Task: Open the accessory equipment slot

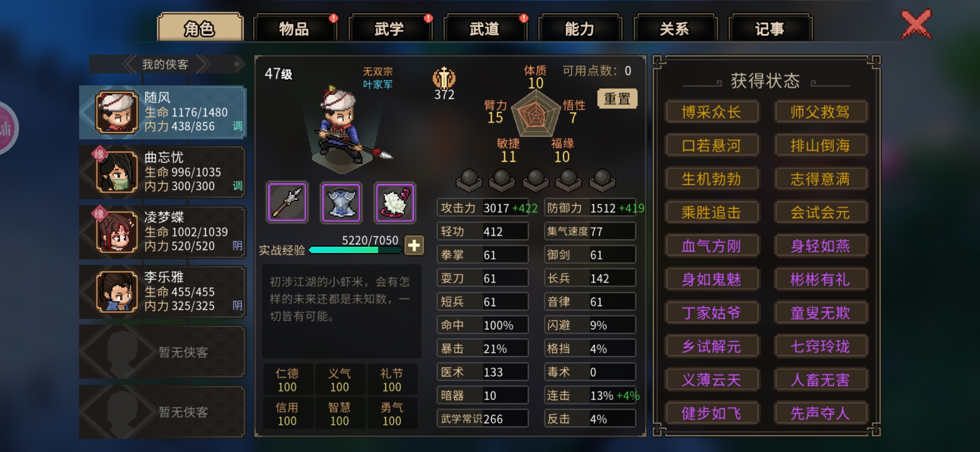Action: (395, 202)
